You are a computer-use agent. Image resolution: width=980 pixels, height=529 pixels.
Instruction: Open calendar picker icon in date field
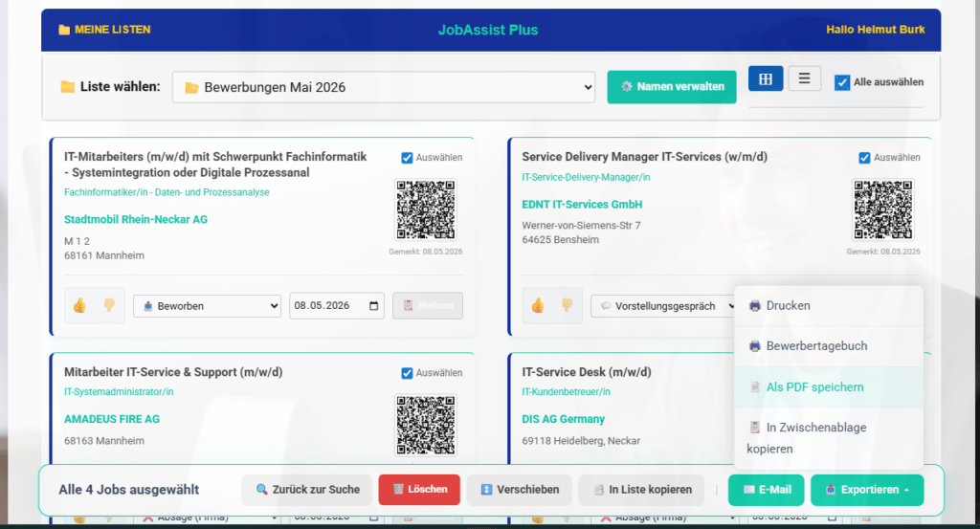pyautogui.click(x=374, y=305)
